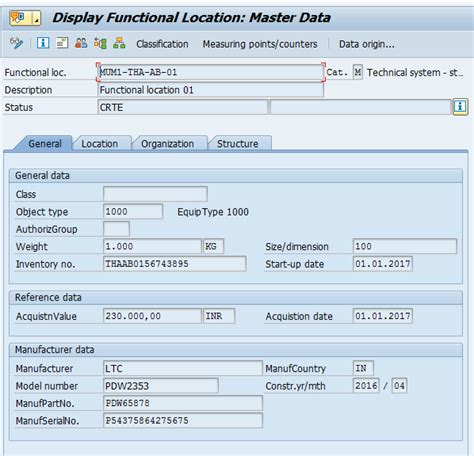This screenshot has width=474, height=456.
Task: Click the Weight field 1.000
Action: 152,246
